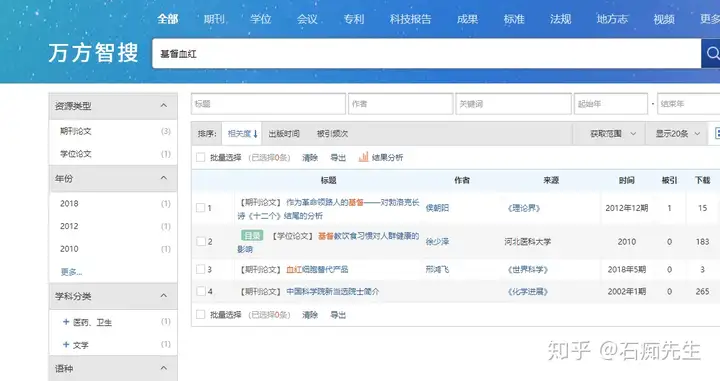
Task: Open result 血红细胞替代产品
Action: click(x=317, y=269)
